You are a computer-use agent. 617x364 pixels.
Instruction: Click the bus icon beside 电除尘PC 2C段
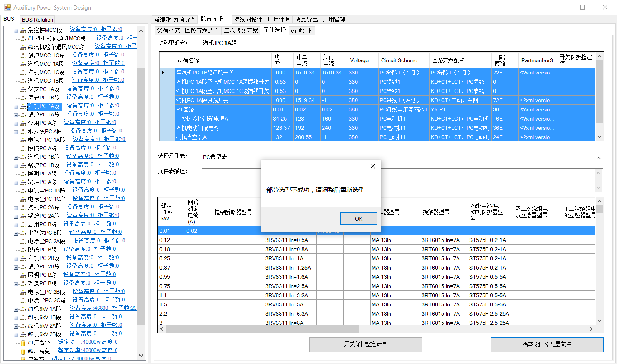pyautogui.click(x=23, y=300)
